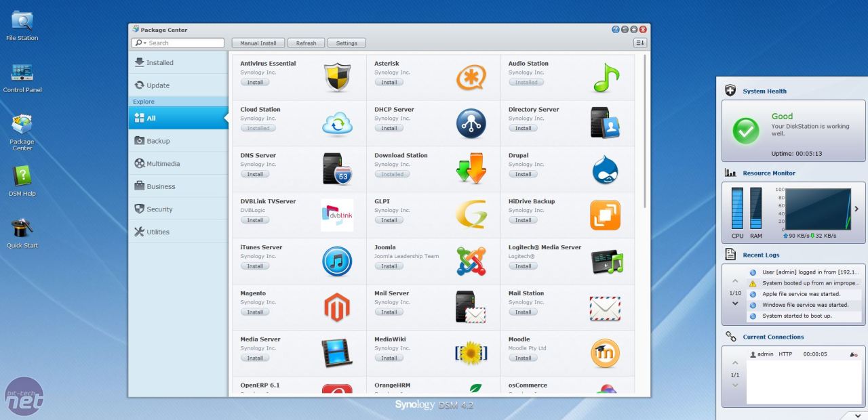Show previous Recent Logs page
Screen dimensions: 868x420
click(x=735, y=280)
